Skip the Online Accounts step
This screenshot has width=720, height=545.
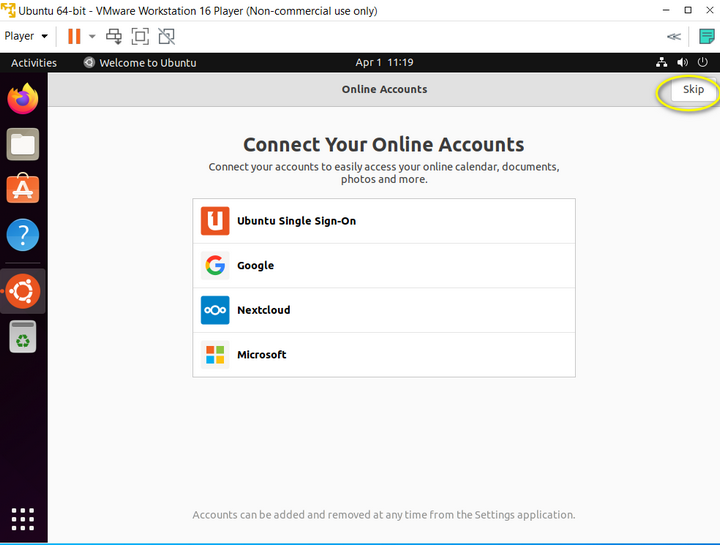point(693,90)
